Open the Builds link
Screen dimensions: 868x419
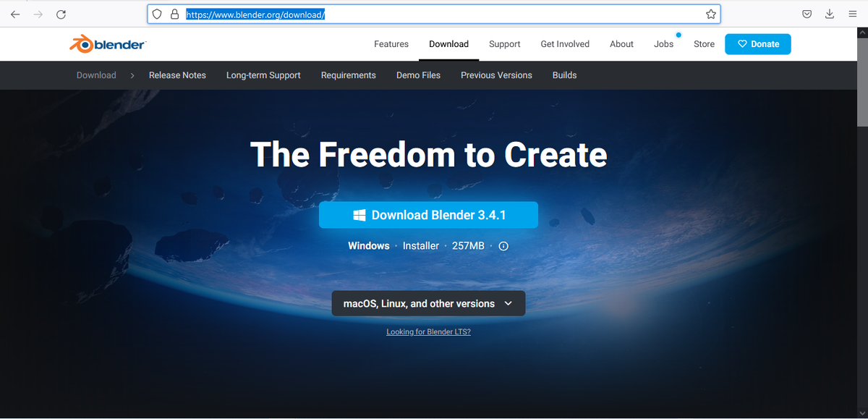coord(564,75)
